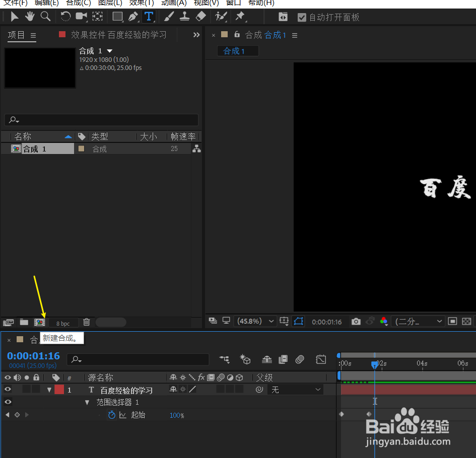Select the Puppet Pin tool

point(240,17)
